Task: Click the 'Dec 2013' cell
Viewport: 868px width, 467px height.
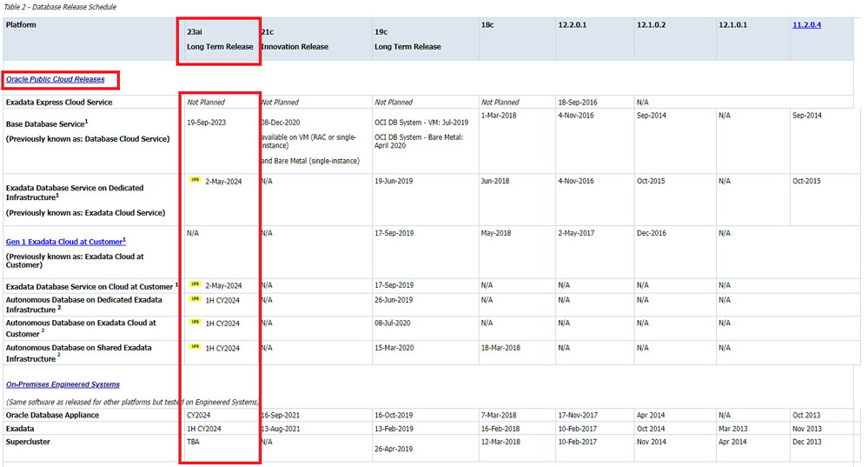Action: pyautogui.click(x=806, y=442)
